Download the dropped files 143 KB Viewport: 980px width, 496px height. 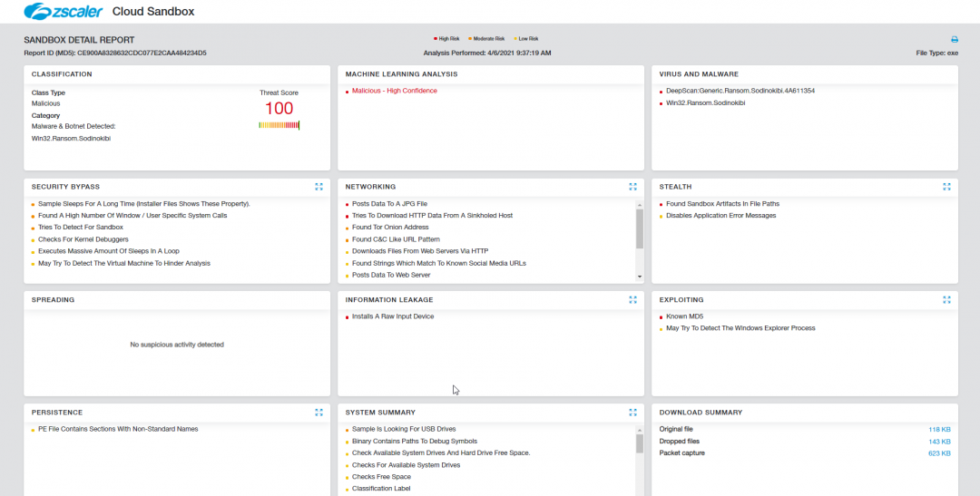click(939, 441)
